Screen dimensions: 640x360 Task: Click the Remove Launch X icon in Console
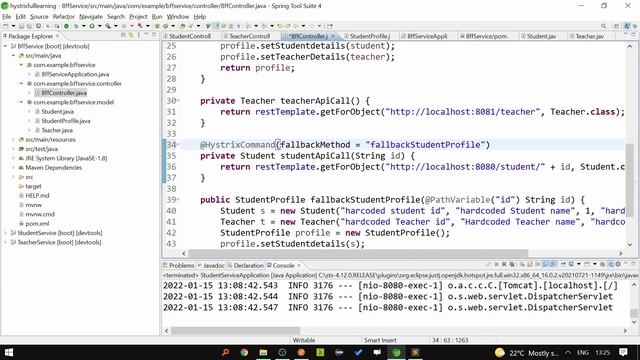click(504, 264)
